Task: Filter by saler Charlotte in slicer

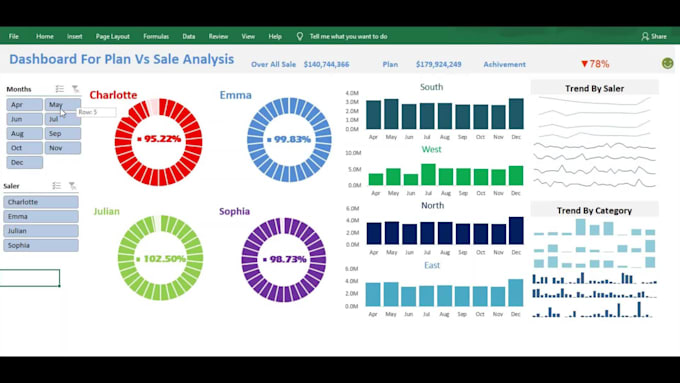Action: pos(41,202)
